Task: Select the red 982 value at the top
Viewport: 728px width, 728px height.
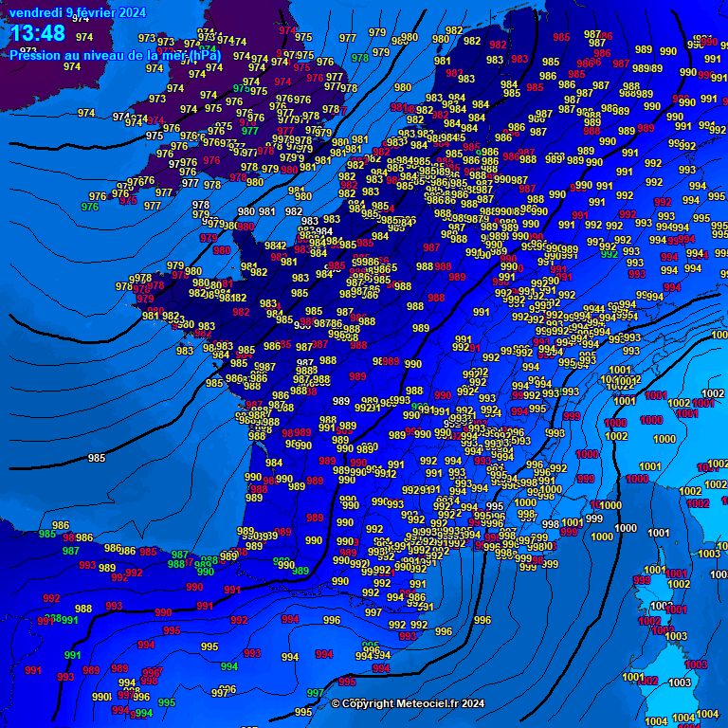Action: [498, 45]
